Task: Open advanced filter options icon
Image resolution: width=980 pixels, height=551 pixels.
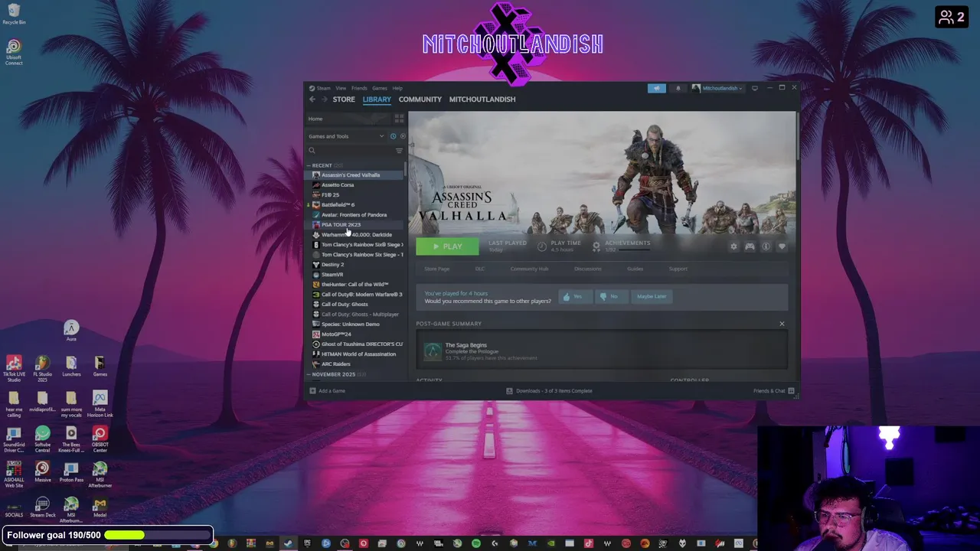Action: 399,151
